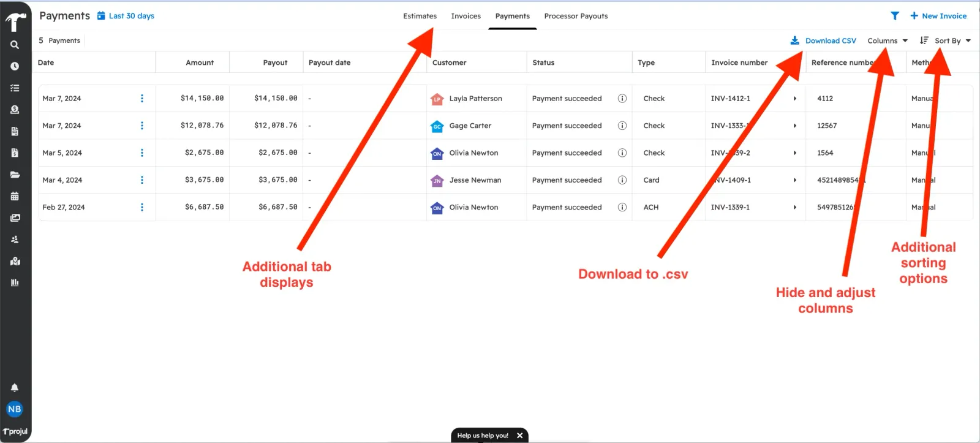Image resolution: width=980 pixels, height=443 pixels.
Task: Open the Sort By dropdown
Action: point(946,40)
